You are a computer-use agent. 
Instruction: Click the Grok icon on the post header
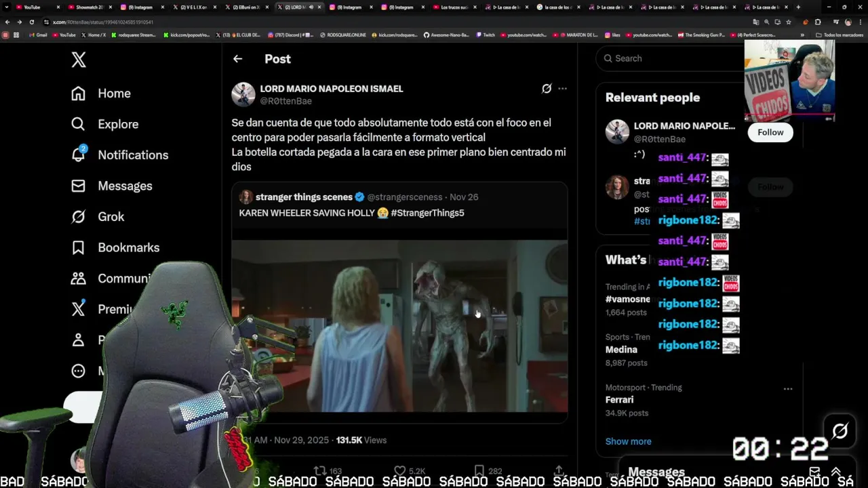tap(547, 89)
